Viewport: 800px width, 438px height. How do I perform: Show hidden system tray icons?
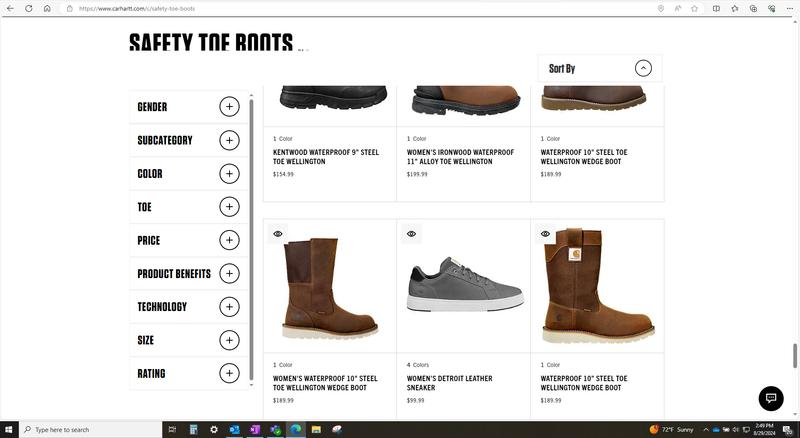pos(706,430)
